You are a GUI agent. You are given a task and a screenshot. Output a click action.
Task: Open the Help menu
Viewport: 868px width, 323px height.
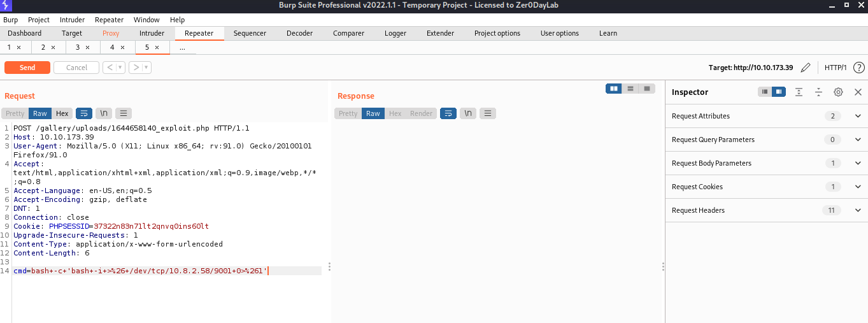pyautogui.click(x=177, y=20)
